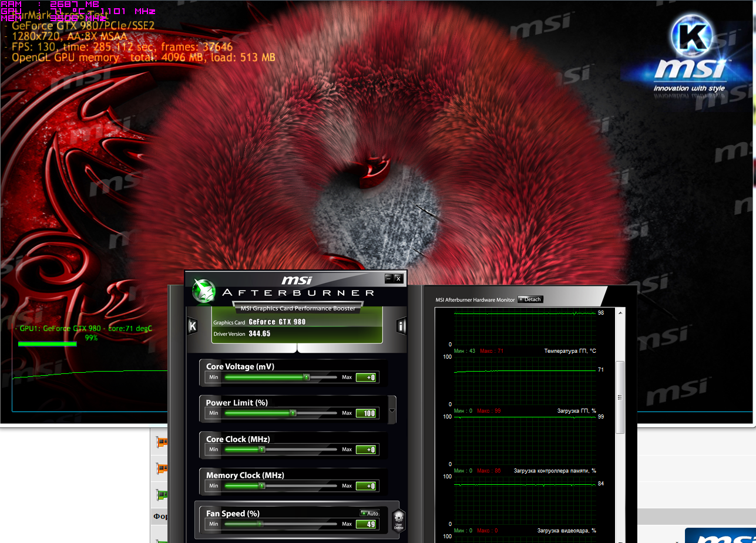Screen dimensions: 756x543
Task: Toggle the fan User Define gear
Action: pyautogui.click(x=399, y=520)
